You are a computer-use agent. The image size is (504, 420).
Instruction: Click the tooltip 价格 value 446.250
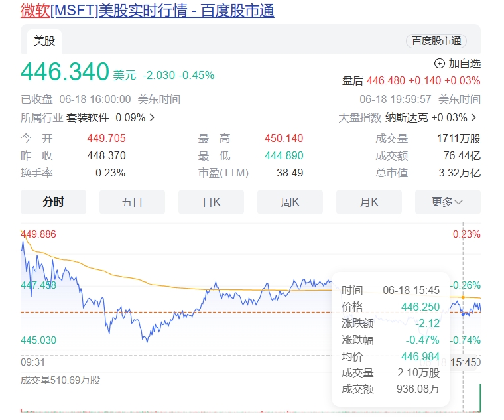(x=420, y=307)
